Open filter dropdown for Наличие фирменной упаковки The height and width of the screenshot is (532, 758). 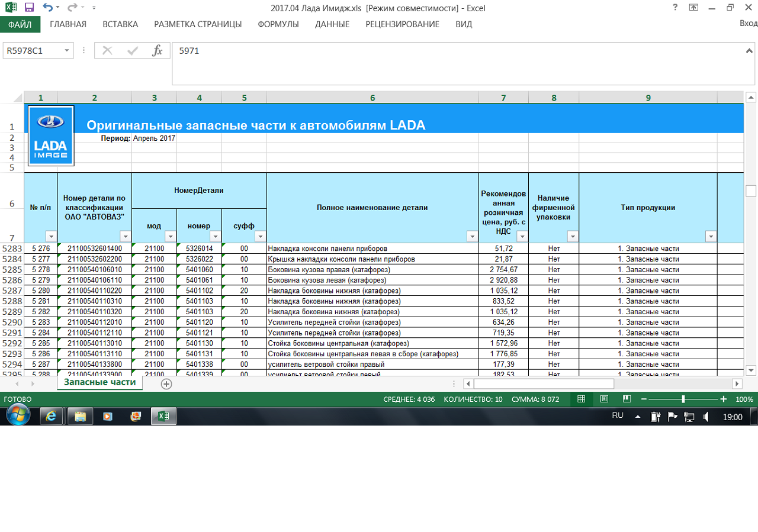[x=573, y=237]
